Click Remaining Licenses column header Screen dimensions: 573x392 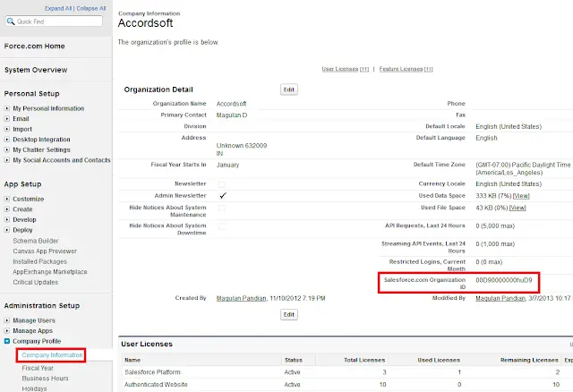pyautogui.click(x=529, y=360)
